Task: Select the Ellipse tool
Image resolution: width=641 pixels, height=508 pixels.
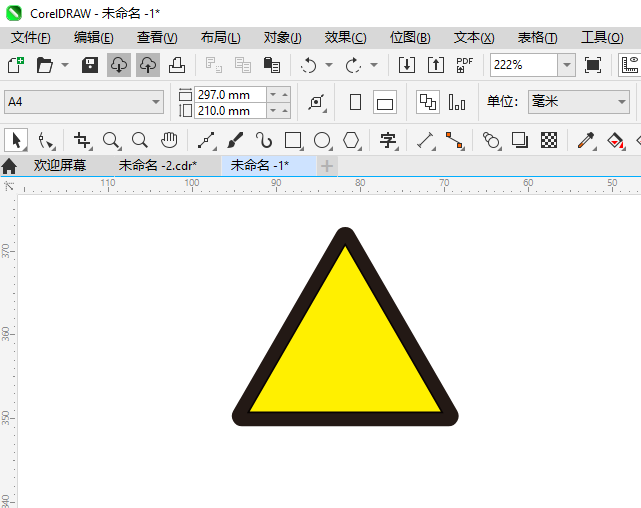Action: (323, 141)
